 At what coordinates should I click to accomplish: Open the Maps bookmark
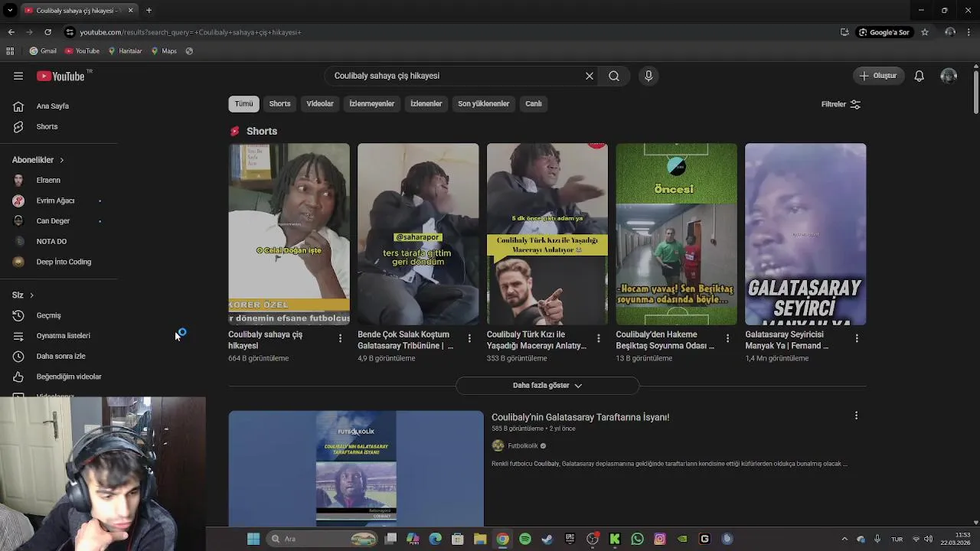164,51
